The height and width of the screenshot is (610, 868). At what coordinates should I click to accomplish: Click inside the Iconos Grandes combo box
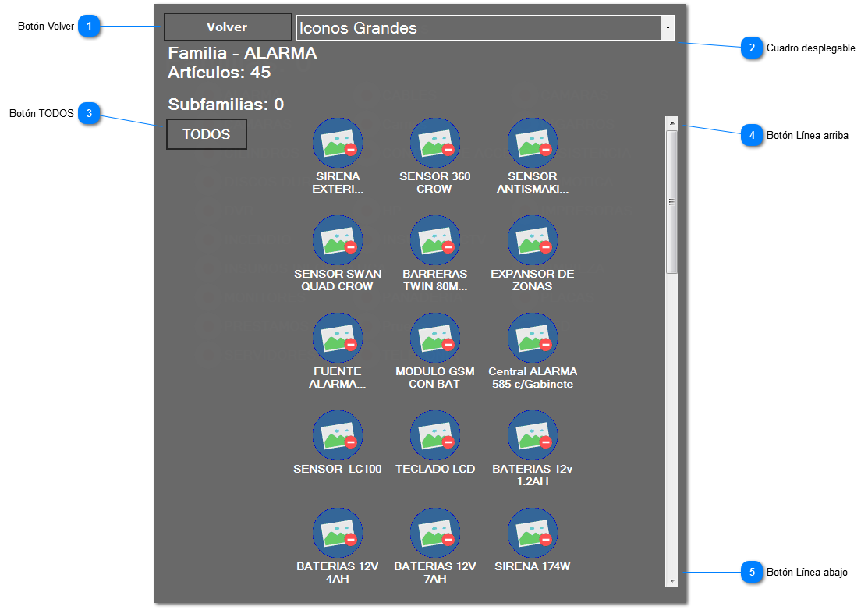point(477,28)
